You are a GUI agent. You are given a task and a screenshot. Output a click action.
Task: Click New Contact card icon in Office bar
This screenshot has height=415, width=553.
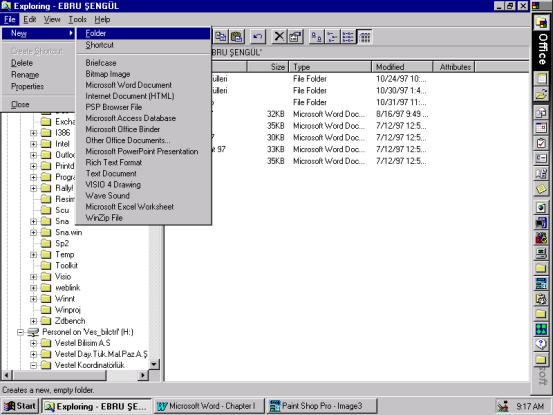tap(541, 158)
